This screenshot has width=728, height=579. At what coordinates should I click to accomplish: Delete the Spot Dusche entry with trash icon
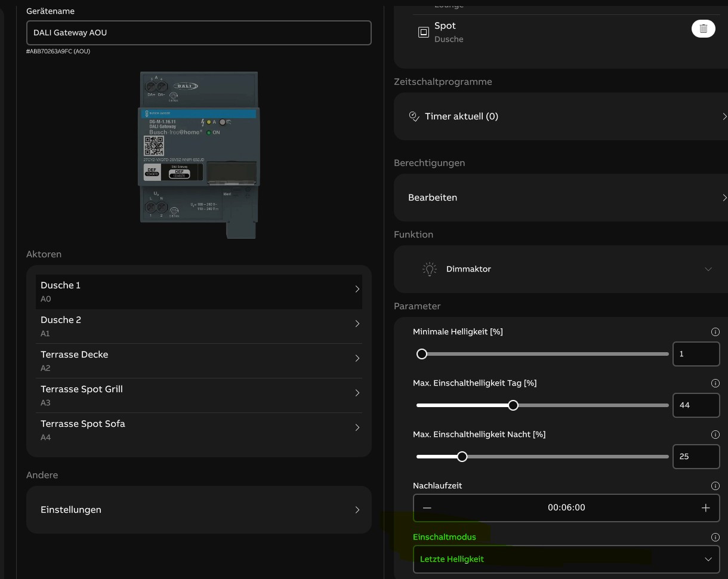[x=703, y=29]
